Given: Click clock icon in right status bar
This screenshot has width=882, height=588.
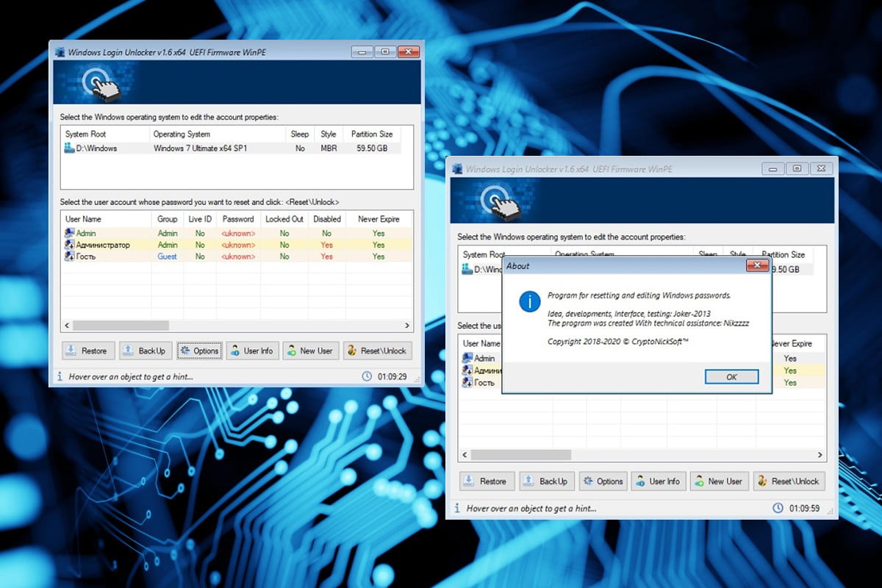Looking at the screenshot, I should click(x=778, y=508).
